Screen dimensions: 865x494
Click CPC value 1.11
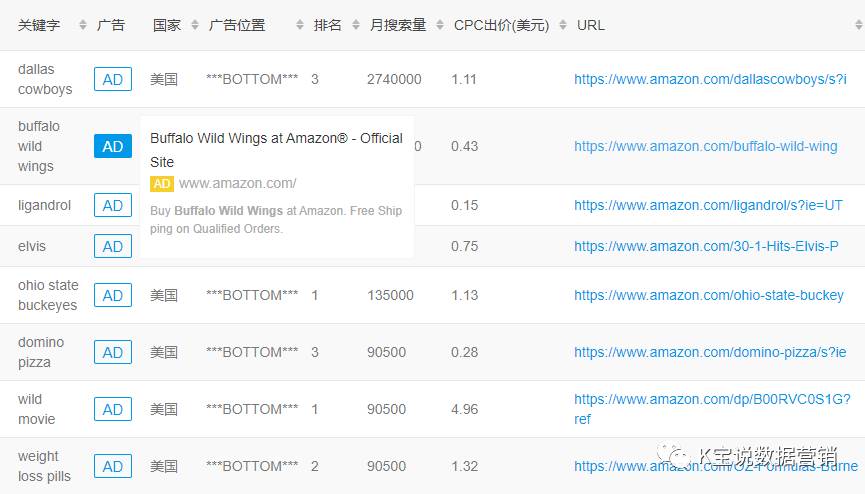pyautogui.click(x=463, y=79)
